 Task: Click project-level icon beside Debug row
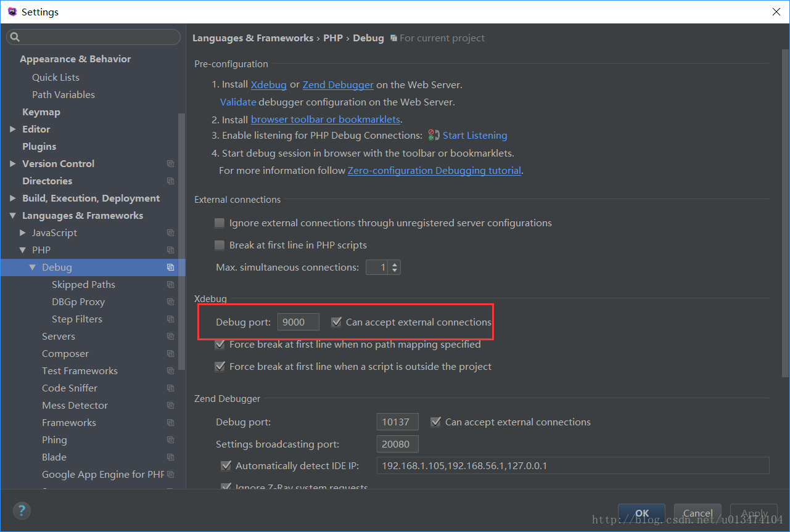tap(170, 268)
